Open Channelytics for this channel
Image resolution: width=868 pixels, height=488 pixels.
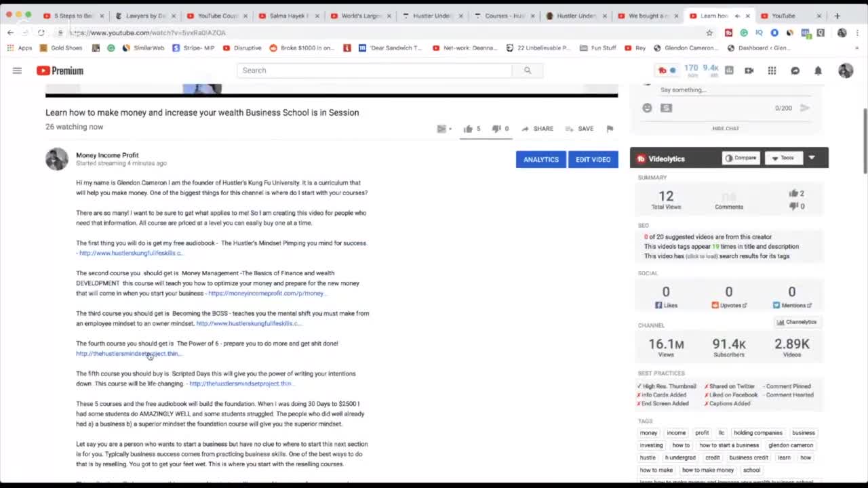pos(797,323)
